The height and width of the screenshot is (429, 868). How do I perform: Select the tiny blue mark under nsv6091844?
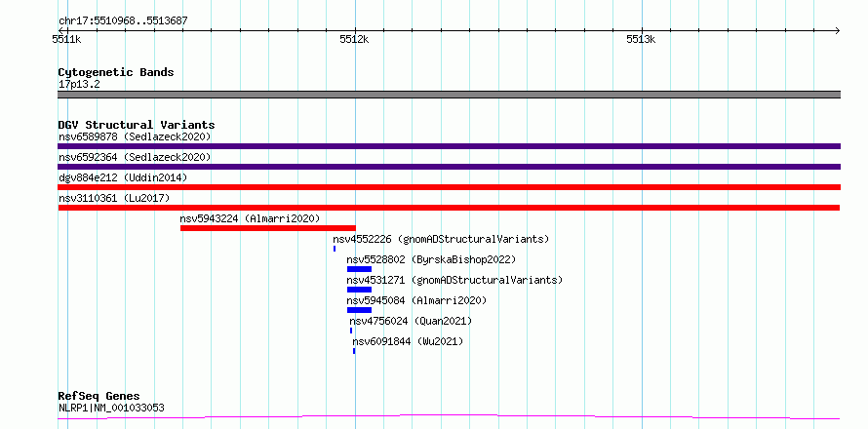(354, 351)
